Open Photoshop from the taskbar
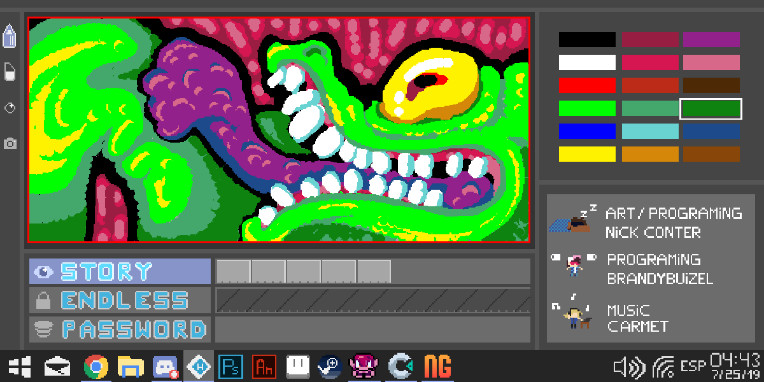 click(x=230, y=367)
